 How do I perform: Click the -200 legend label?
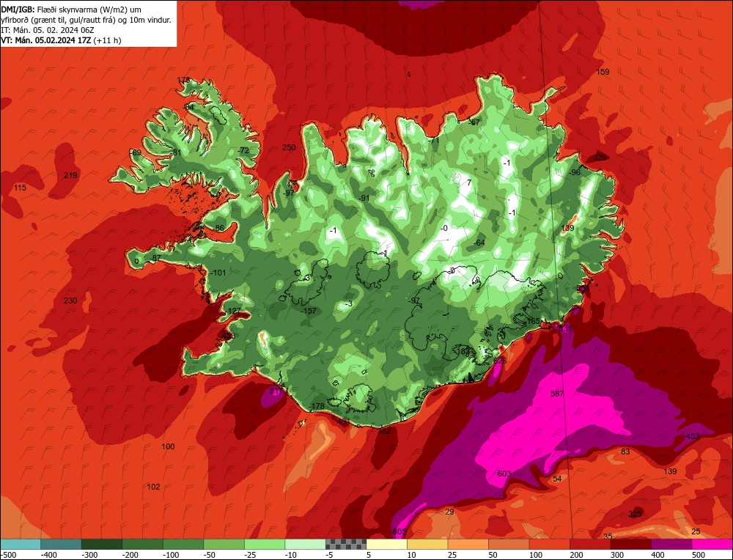tap(131, 555)
